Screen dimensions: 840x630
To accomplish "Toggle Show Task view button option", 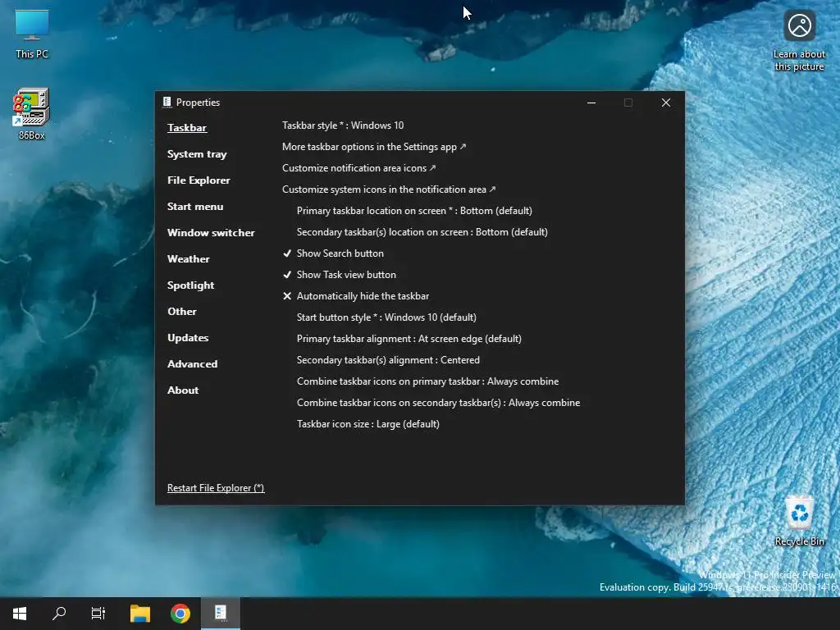I will (x=339, y=275).
